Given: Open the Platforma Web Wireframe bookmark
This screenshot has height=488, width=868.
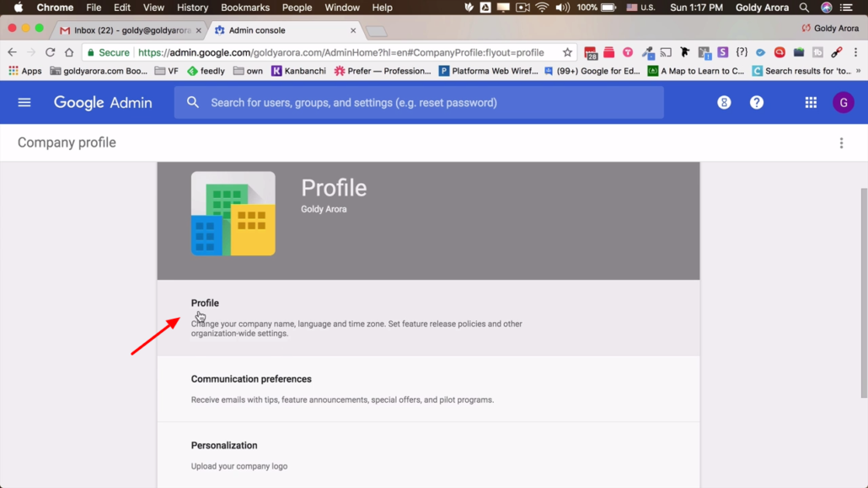Looking at the screenshot, I should click(x=488, y=71).
